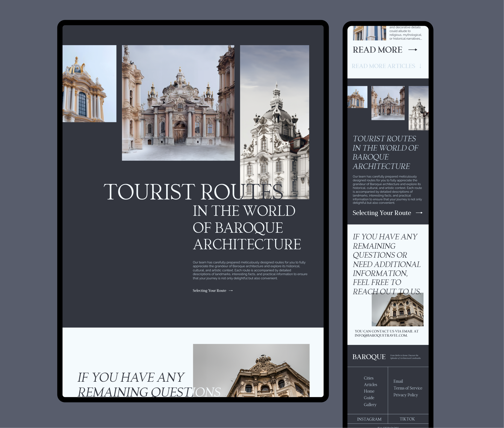
Task: Click the arrow icon beside READ MORE
Action: pos(413,50)
